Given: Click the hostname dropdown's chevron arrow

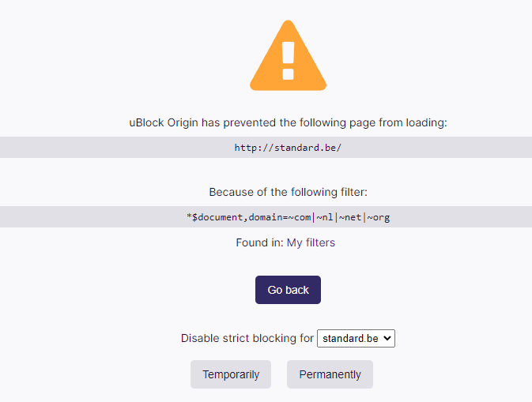Looking at the screenshot, I should pyautogui.click(x=387, y=338).
